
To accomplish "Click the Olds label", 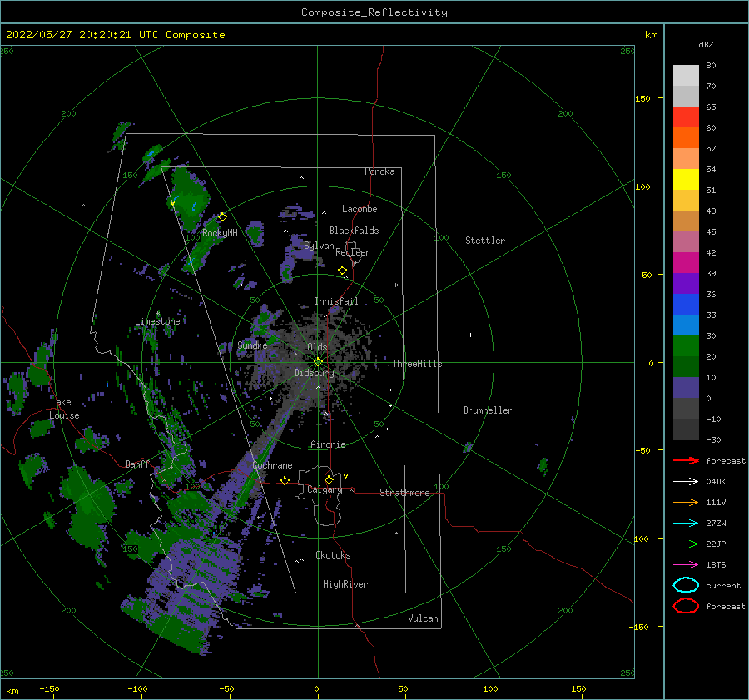I will (317, 347).
